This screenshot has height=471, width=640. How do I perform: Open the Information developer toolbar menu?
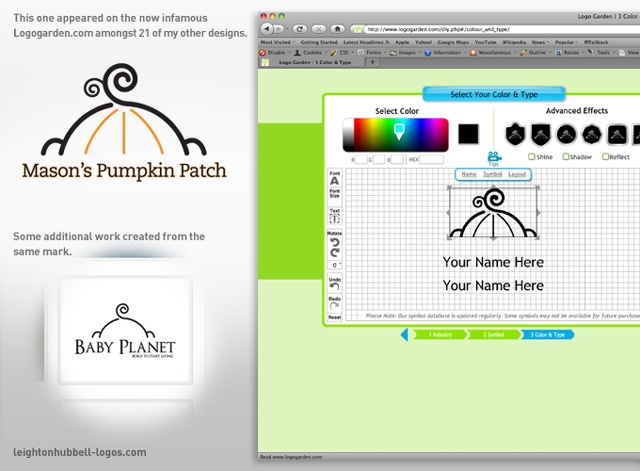coord(445,53)
